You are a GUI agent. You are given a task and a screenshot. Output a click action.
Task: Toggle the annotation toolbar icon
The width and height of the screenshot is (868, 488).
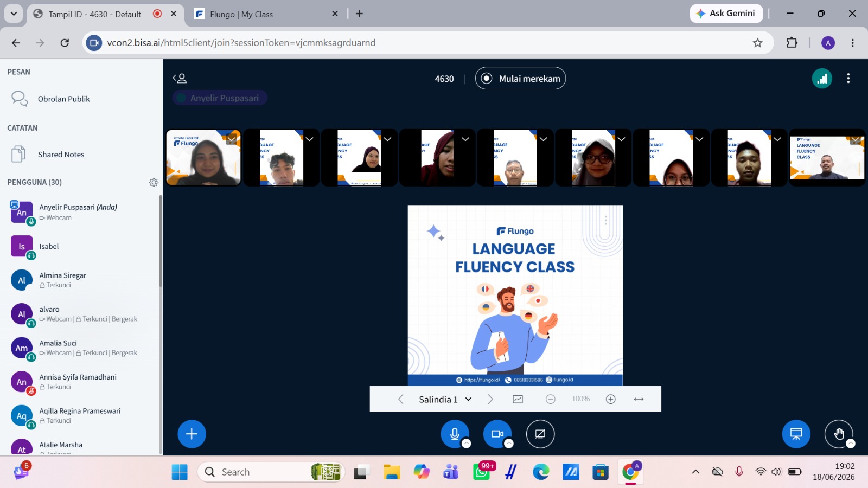click(518, 399)
